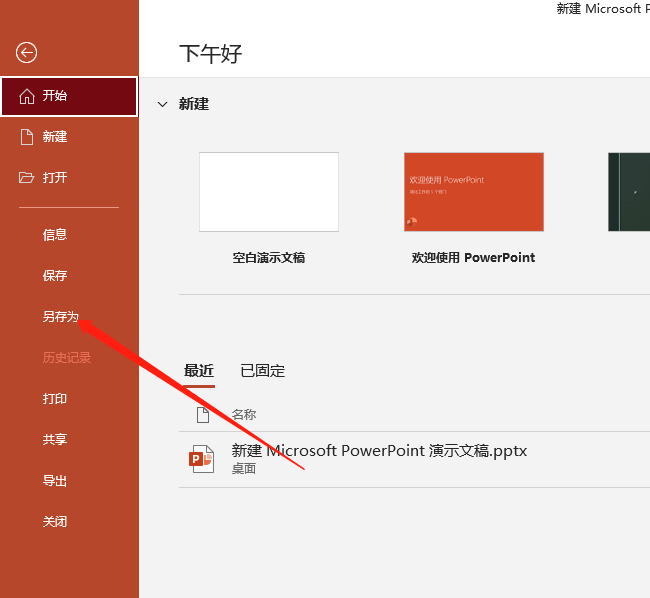Open recent file 新建 Microsoft PowerPoint 演示文稿.pptx

(x=379, y=451)
